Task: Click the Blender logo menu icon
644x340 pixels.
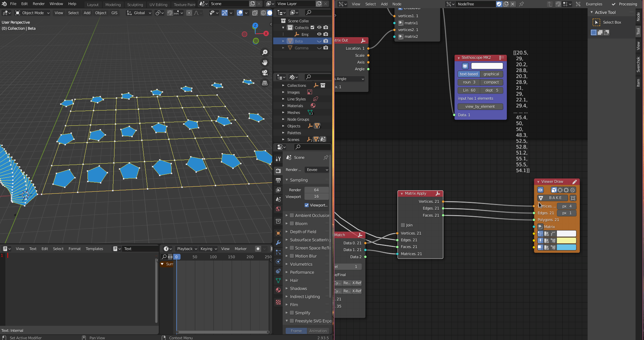Action: pyautogui.click(x=4, y=4)
